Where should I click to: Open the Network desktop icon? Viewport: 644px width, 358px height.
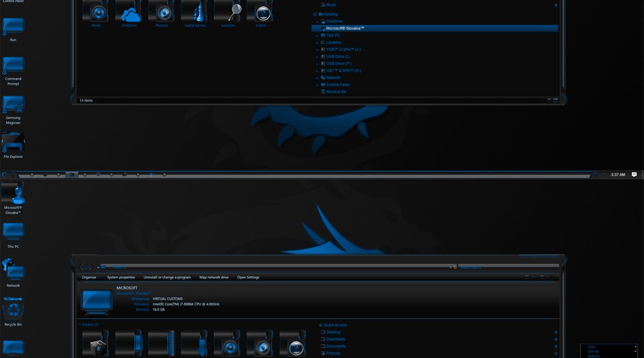(x=13, y=270)
